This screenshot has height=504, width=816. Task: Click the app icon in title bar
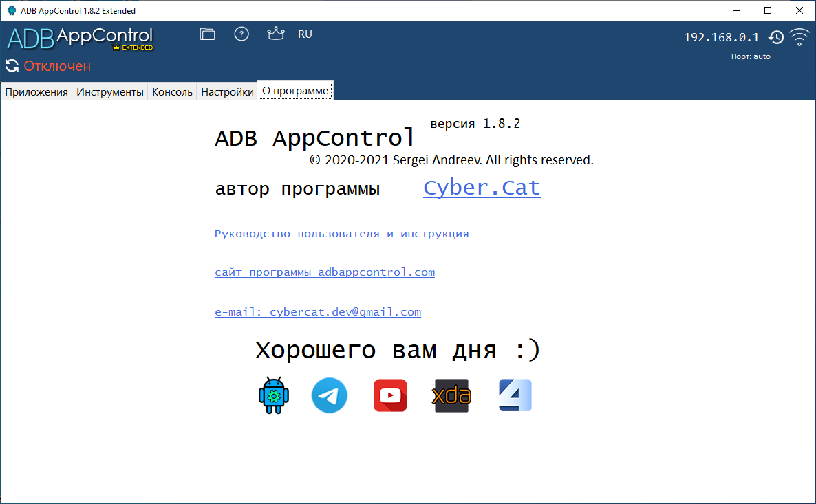[x=12, y=10]
